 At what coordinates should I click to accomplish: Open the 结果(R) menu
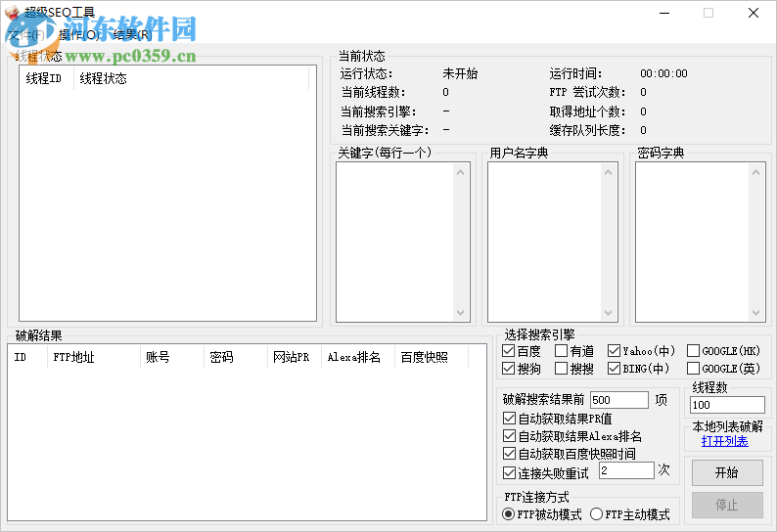(x=132, y=34)
